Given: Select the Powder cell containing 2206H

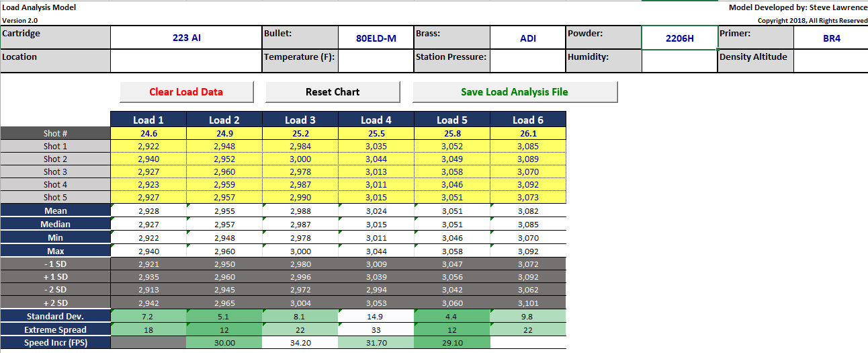Looking at the screenshot, I should pos(679,38).
